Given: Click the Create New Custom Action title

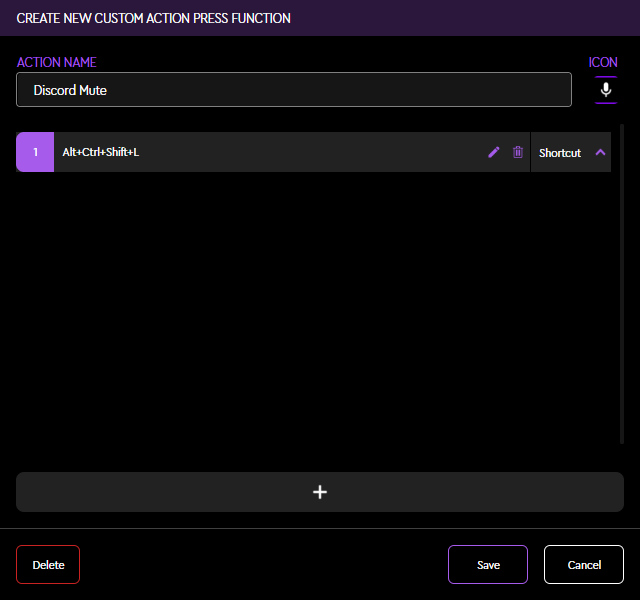Looking at the screenshot, I should [x=153, y=18].
